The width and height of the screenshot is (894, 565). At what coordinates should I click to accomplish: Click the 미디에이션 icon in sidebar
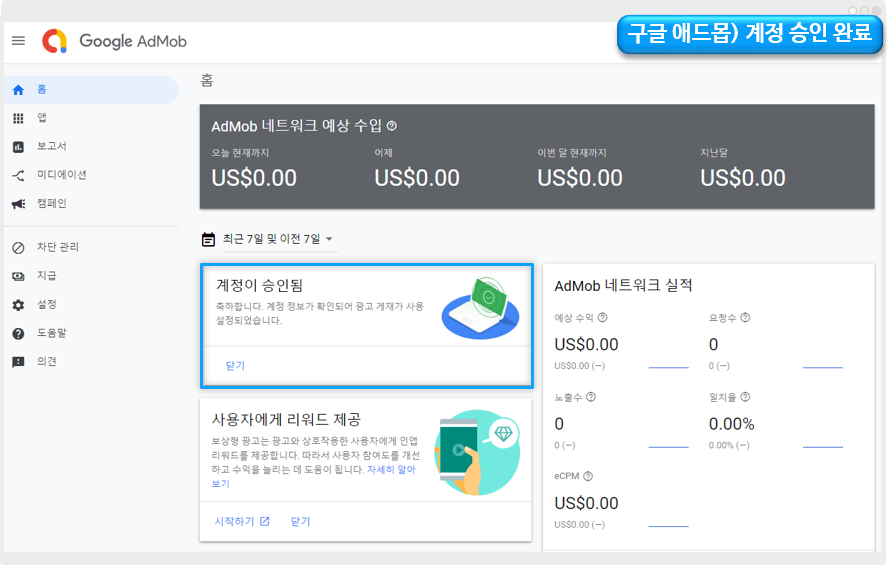pyautogui.click(x=18, y=175)
